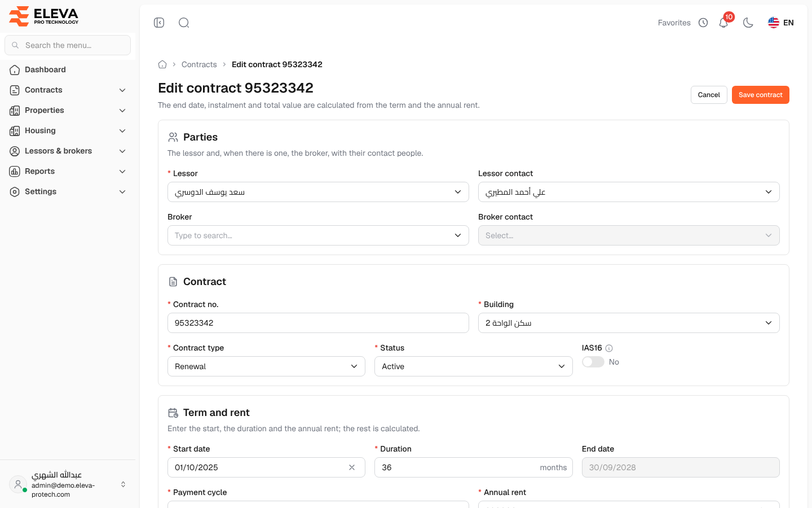Click the Cancel button
The height and width of the screenshot is (508, 812).
coord(709,95)
